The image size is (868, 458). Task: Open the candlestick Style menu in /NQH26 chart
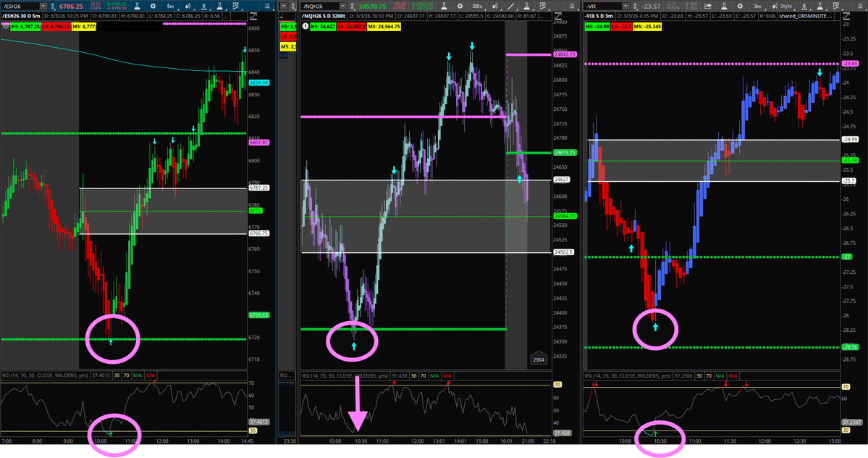[495, 6]
